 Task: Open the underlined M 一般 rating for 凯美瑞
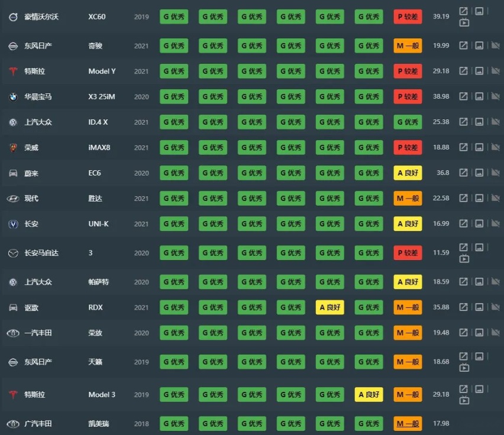[x=408, y=423]
